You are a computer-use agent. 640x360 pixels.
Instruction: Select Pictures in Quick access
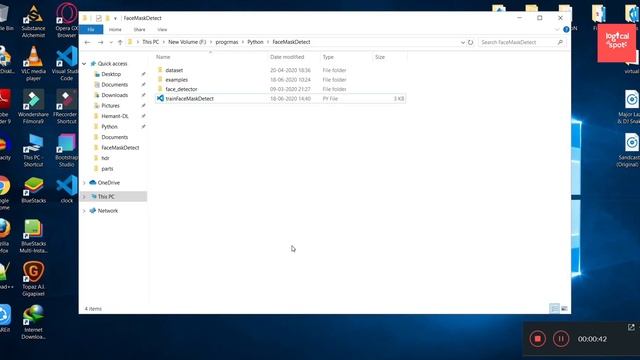[110, 106]
